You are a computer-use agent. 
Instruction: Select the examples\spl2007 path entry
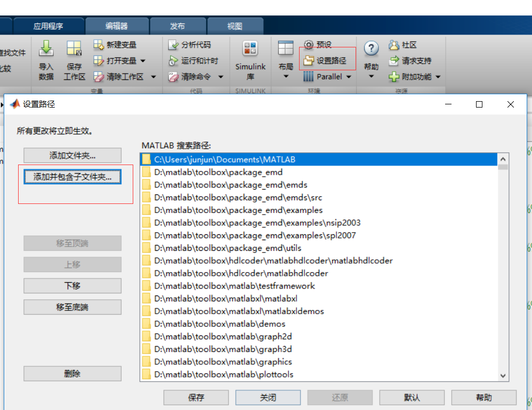tap(319, 235)
